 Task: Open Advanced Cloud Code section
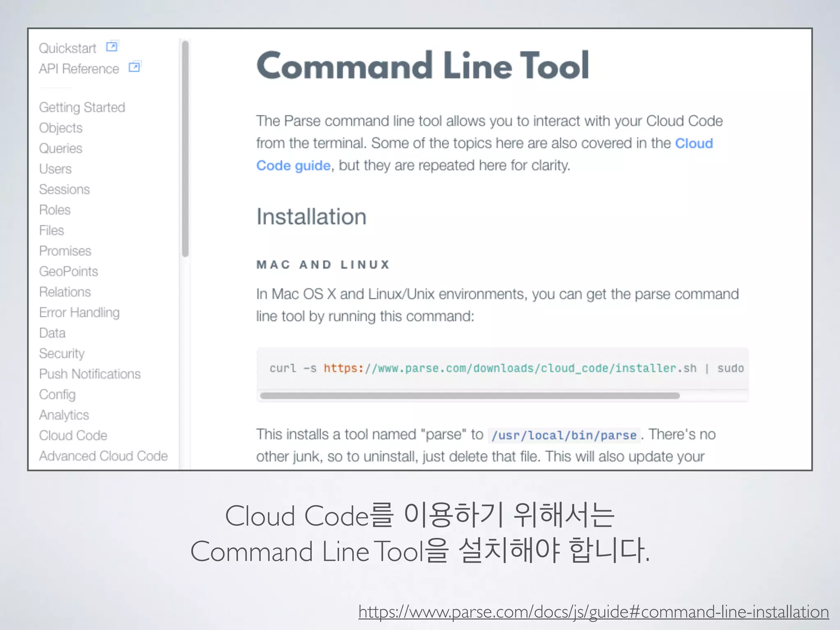(103, 456)
